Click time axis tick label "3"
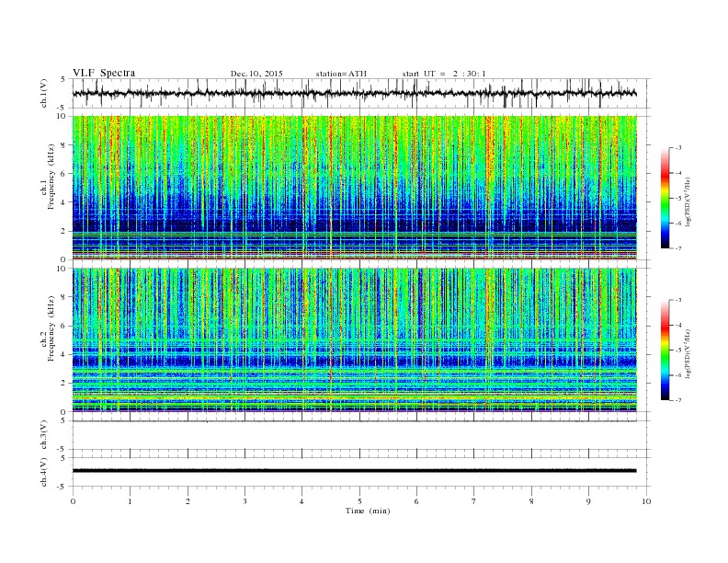This screenshot has width=728, height=563. (245, 501)
